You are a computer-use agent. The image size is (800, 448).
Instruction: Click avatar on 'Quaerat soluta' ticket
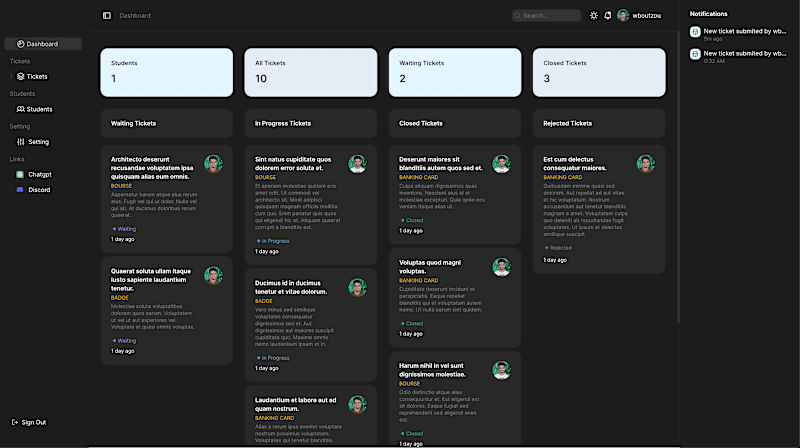[213, 276]
